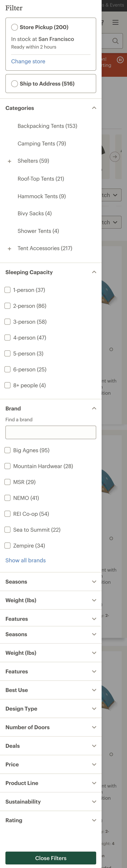Expand the Rating filter section
Image resolution: width=127 pixels, height=868 pixels.
click(x=94, y=820)
